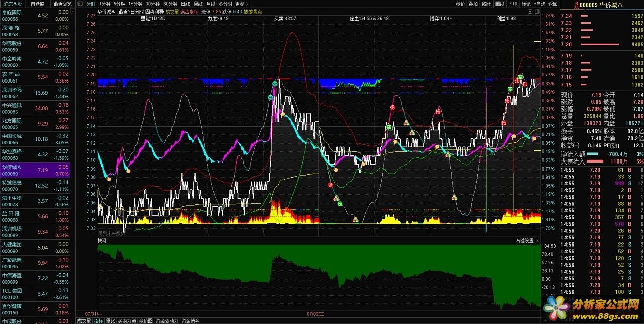Select 中金岭南 000060 row

point(35,61)
